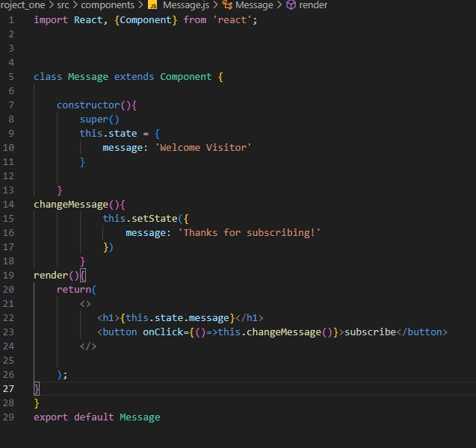Click 'render' method name on line 19
Viewport: 476px width, 448px height.
pyautogui.click(x=51, y=276)
